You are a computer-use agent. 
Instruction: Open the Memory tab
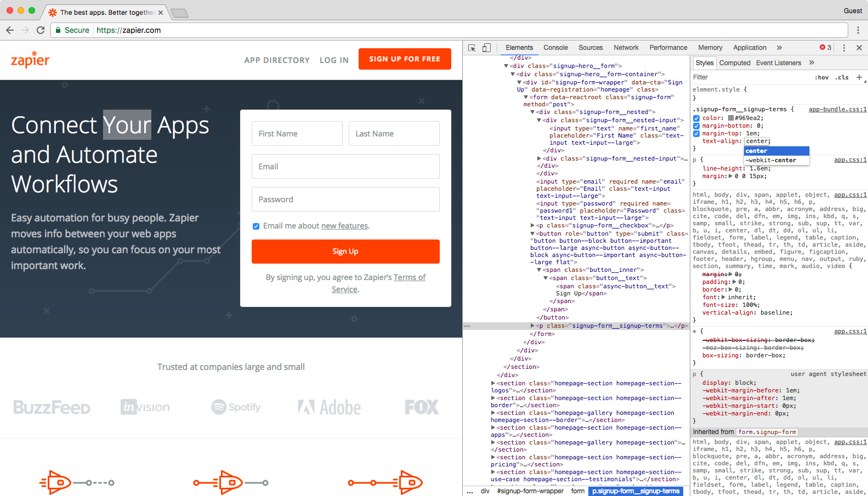710,48
